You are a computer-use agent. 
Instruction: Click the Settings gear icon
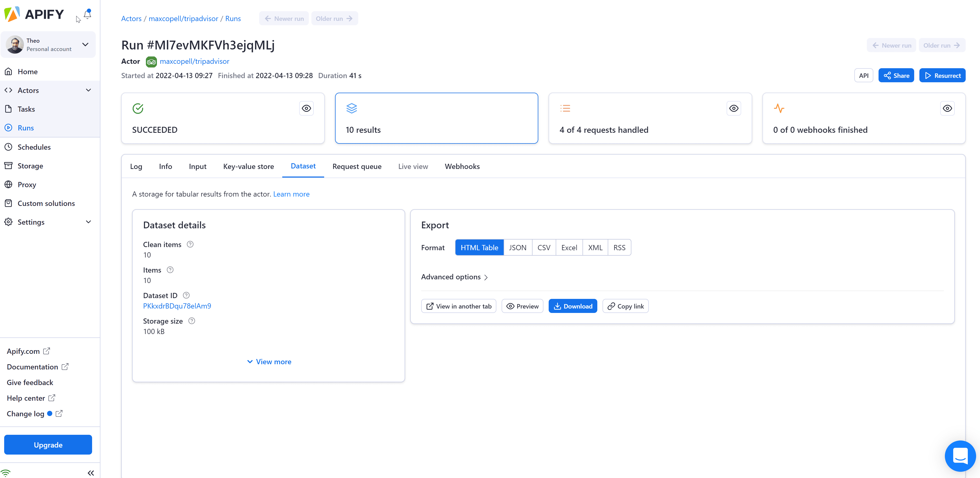[x=8, y=222]
